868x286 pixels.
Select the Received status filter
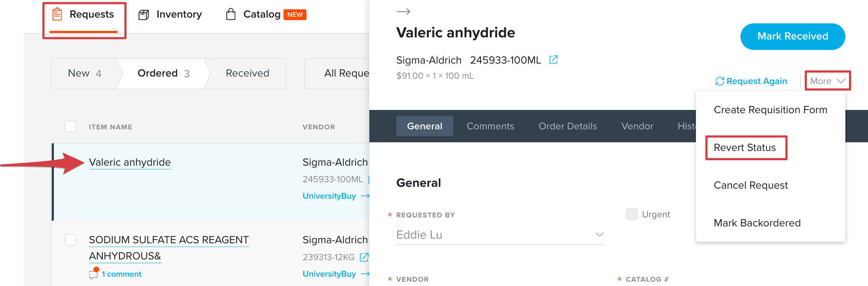click(x=247, y=73)
